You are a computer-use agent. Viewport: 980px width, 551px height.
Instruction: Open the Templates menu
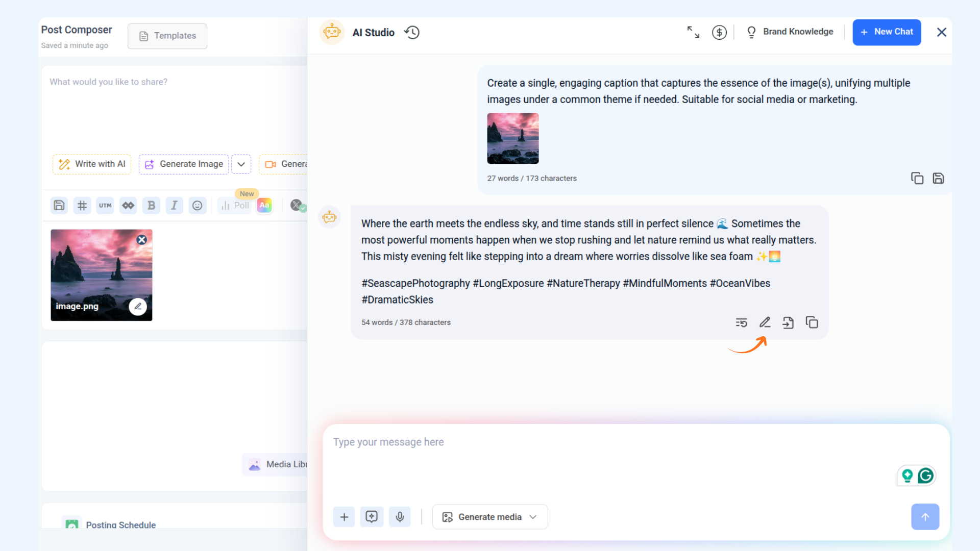(167, 36)
